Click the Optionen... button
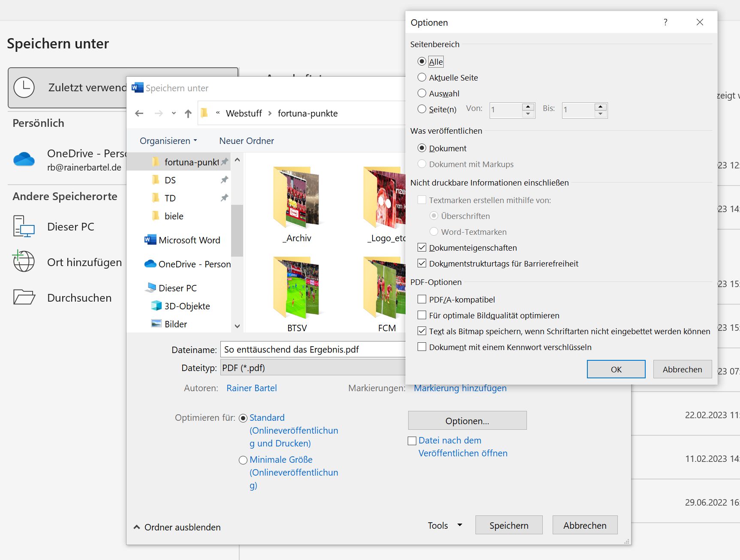This screenshot has height=560, width=740. (467, 421)
